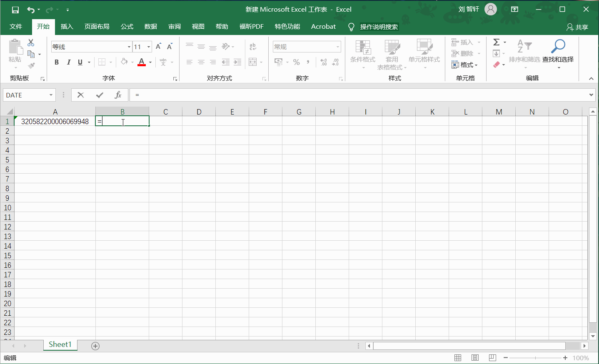The height and width of the screenshot is (364, 599).
Task: Toggle Underline formatting
Action: (x=80, y=62)
